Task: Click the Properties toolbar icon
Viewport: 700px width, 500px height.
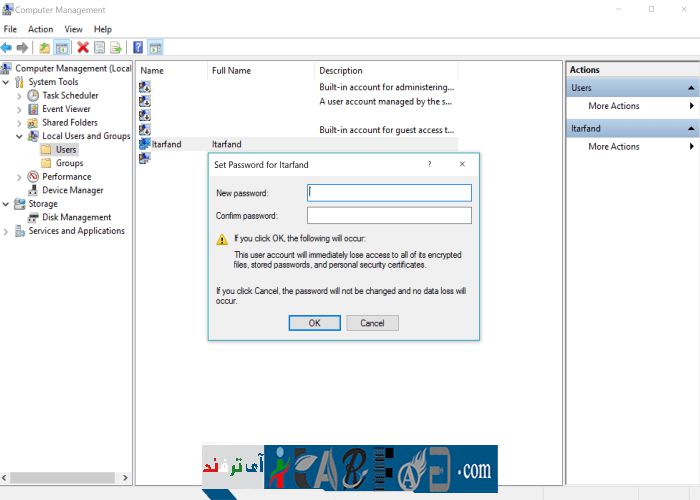Action: [99, 47]
